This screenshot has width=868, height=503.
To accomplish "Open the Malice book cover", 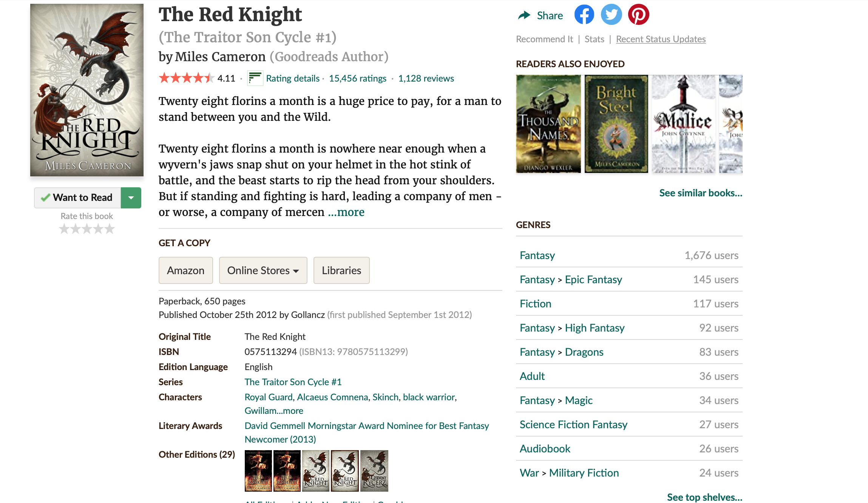I will [x=684, y=124].
